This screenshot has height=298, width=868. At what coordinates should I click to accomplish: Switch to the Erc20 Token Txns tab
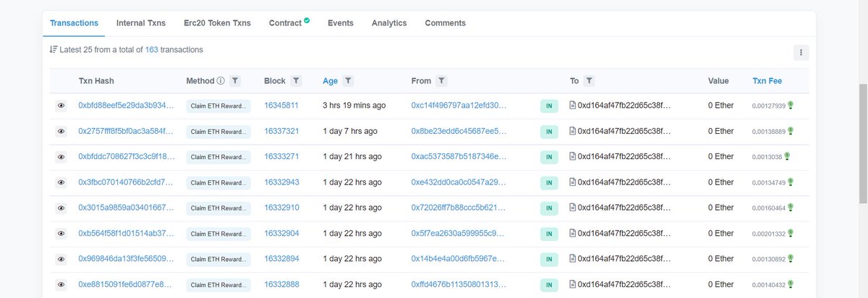pyautogui.click(x=217, y=23)
